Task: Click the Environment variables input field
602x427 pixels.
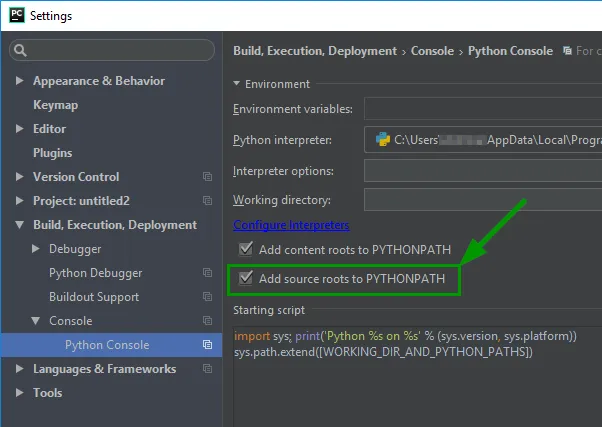Action: (482, 108)
